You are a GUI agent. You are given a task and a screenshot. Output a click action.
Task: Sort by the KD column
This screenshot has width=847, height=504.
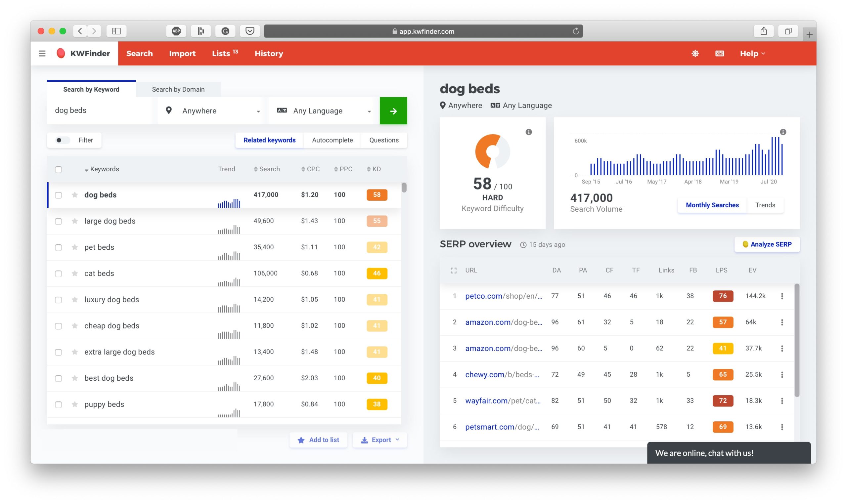click(374, 169)
